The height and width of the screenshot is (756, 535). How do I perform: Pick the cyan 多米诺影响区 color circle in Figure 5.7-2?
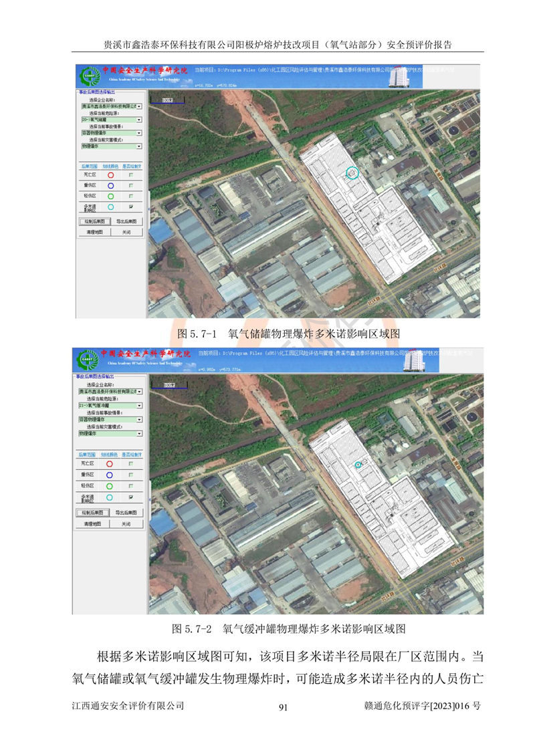tap(110, 497)
